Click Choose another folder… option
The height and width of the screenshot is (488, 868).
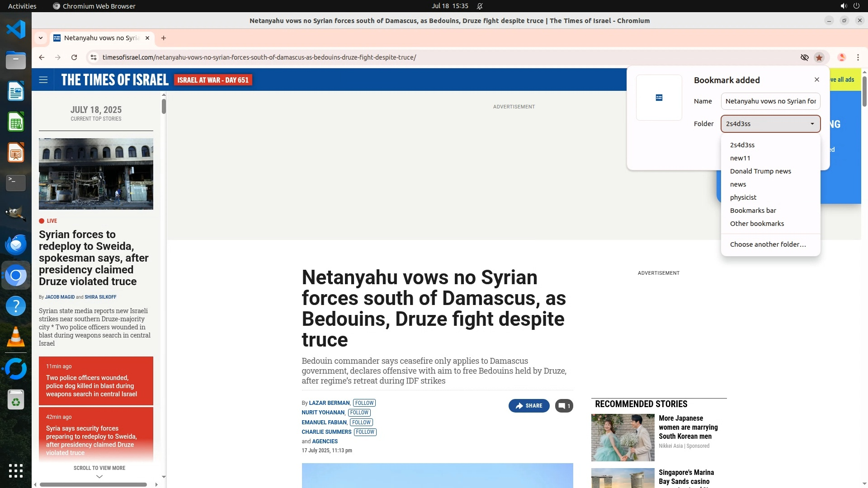768,244
